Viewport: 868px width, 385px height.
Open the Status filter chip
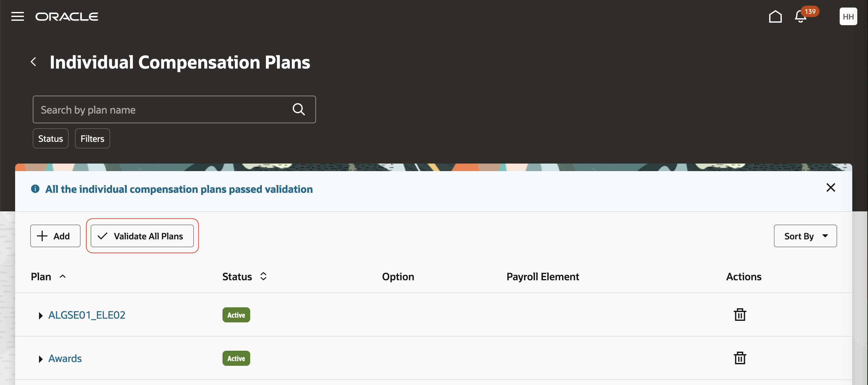(x=51, y=138)
